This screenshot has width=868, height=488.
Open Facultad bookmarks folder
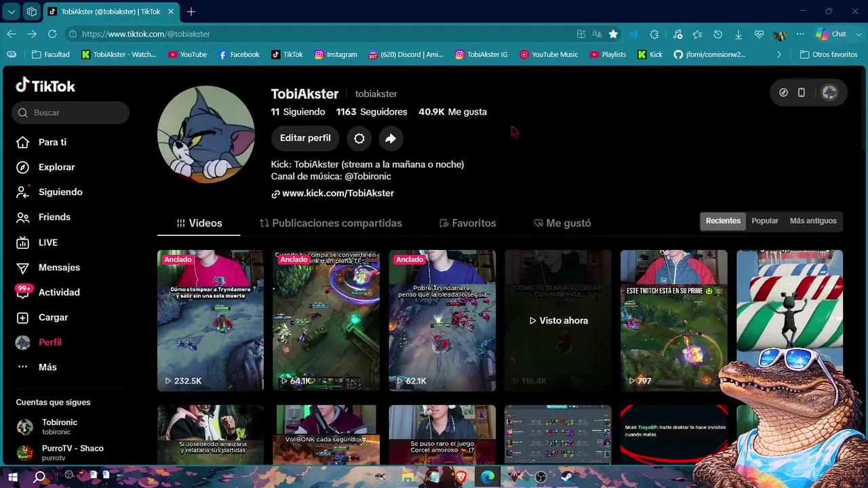click(50, 54)
